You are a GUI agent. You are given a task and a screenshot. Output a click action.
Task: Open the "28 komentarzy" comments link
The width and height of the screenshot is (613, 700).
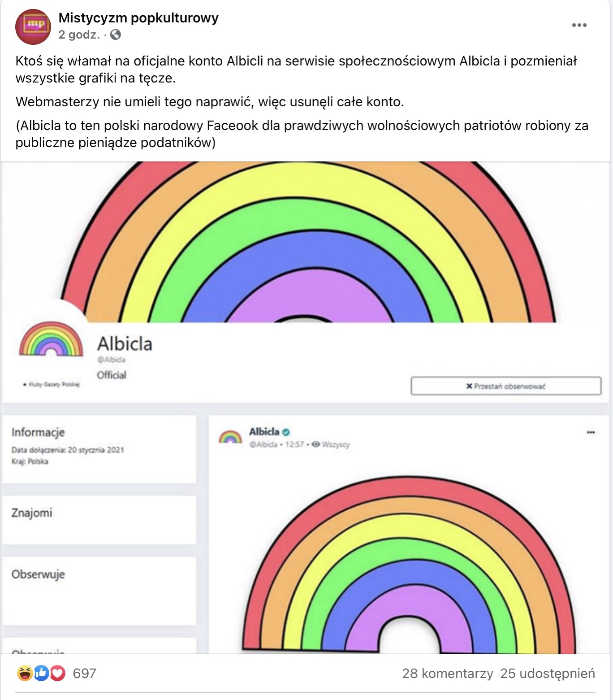click(447, 673)
